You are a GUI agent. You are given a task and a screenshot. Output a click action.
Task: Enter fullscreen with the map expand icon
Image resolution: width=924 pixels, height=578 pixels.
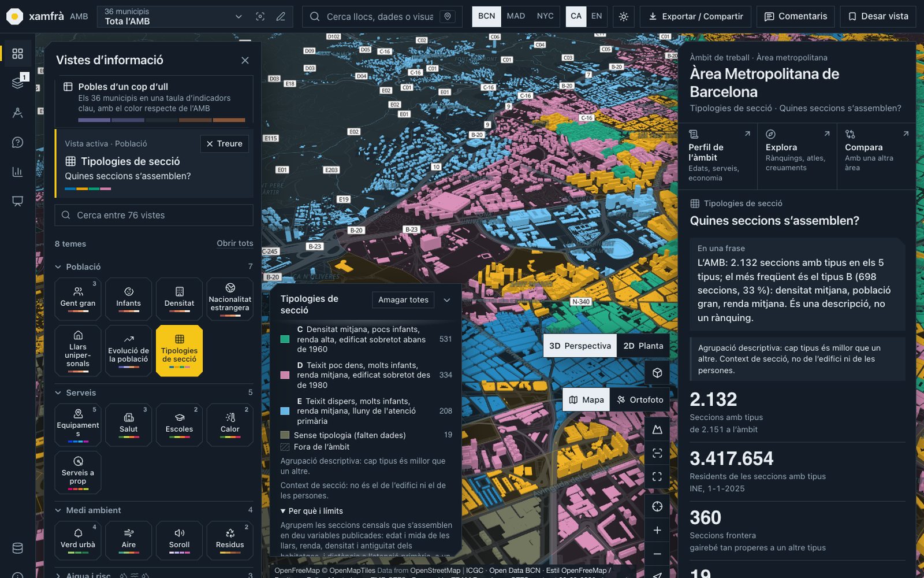pyautogui.click(x=657, y=477)
